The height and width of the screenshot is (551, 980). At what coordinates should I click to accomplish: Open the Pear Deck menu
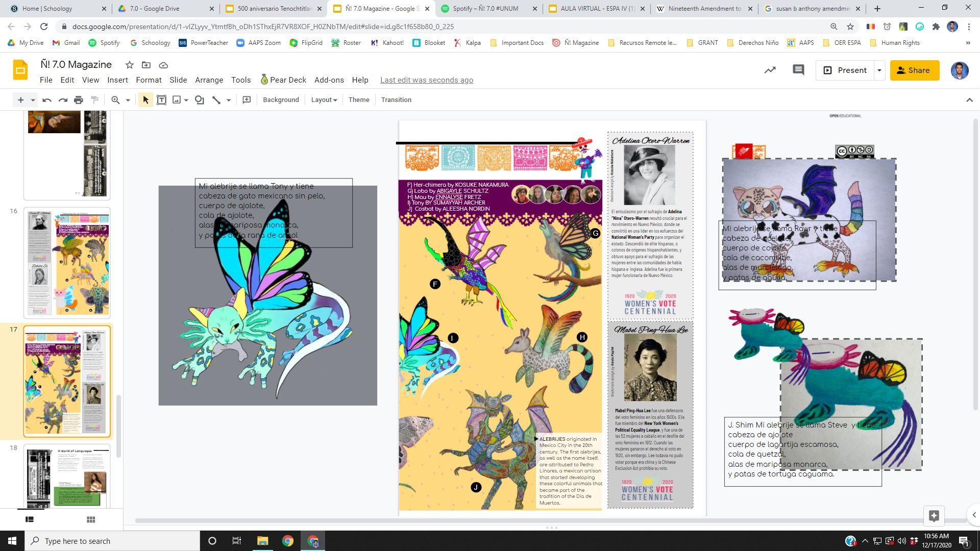(283, 80)
